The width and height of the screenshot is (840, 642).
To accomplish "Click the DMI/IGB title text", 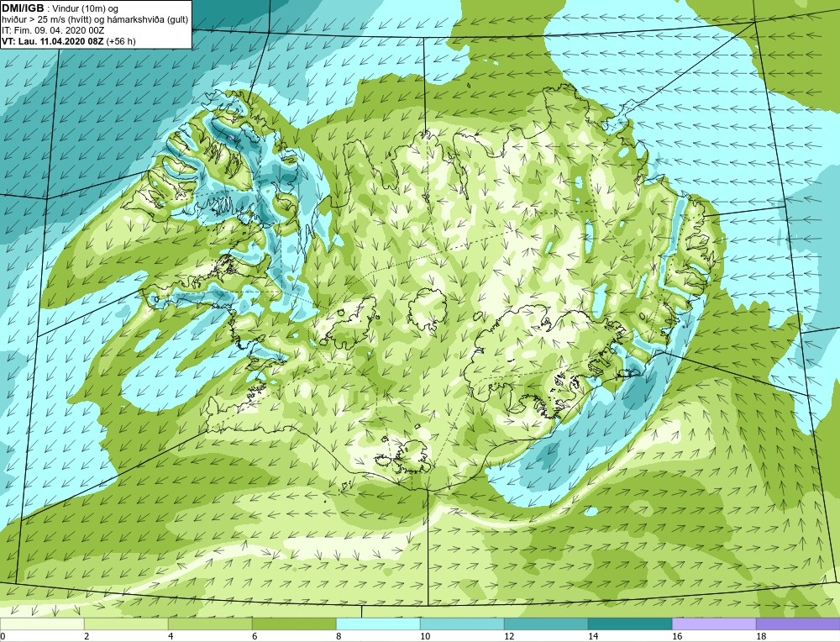I will tap(23, 8).
